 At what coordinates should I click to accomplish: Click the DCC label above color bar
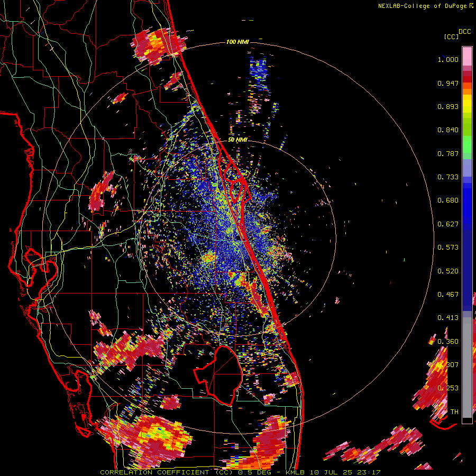click(x=464, y=32)
